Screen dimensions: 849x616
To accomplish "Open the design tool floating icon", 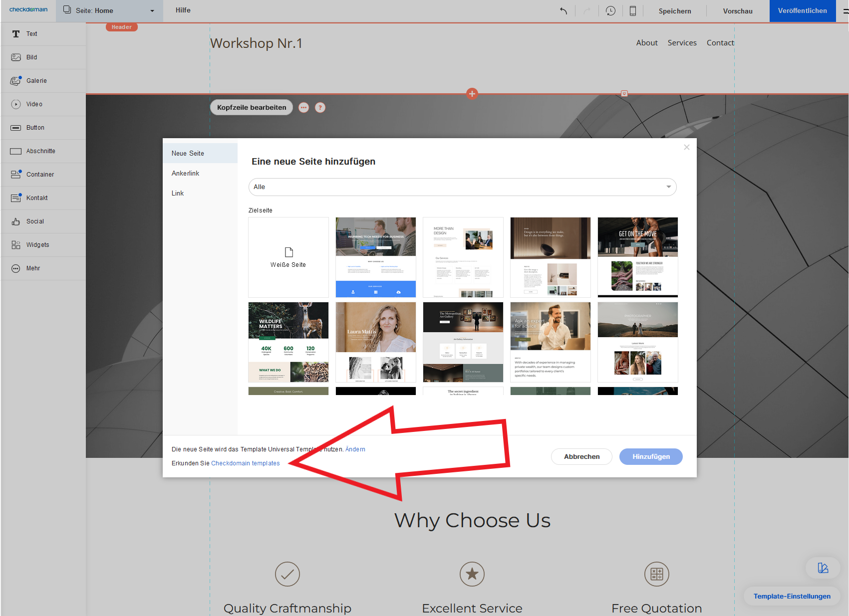I will (x=823, y=568).
